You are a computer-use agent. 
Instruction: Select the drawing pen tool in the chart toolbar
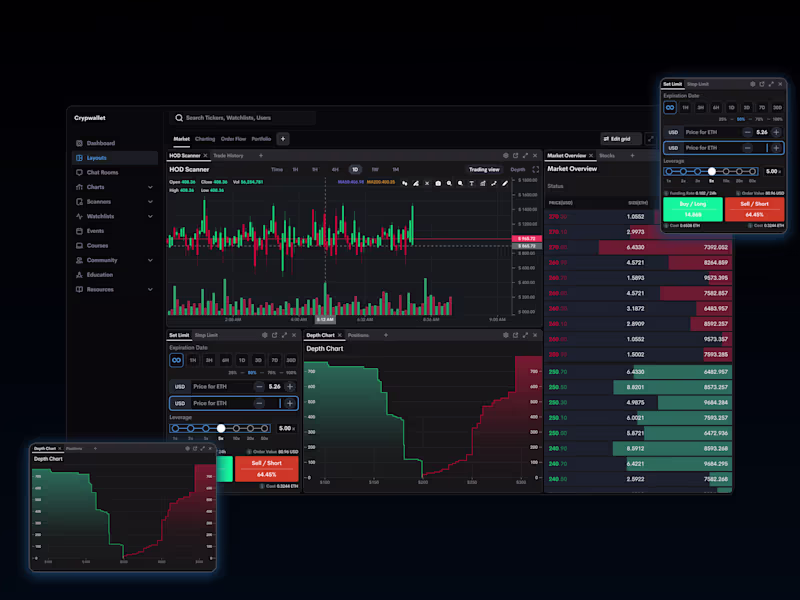pos(505,184)
